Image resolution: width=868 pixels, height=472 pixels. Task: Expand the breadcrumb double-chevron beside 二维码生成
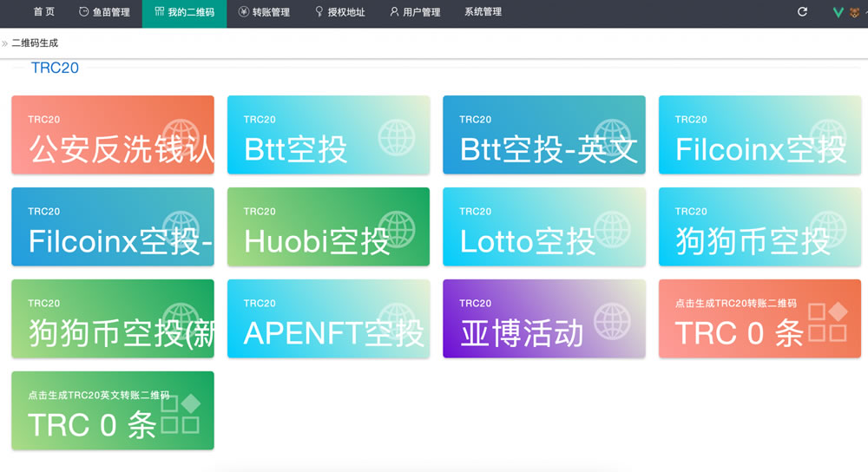click(5, 43)
